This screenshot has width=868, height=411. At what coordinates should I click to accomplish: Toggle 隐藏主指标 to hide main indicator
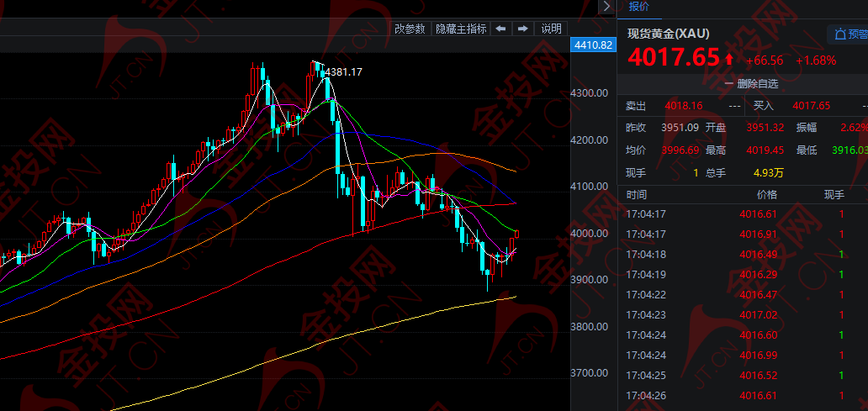(x=460, y=29)
